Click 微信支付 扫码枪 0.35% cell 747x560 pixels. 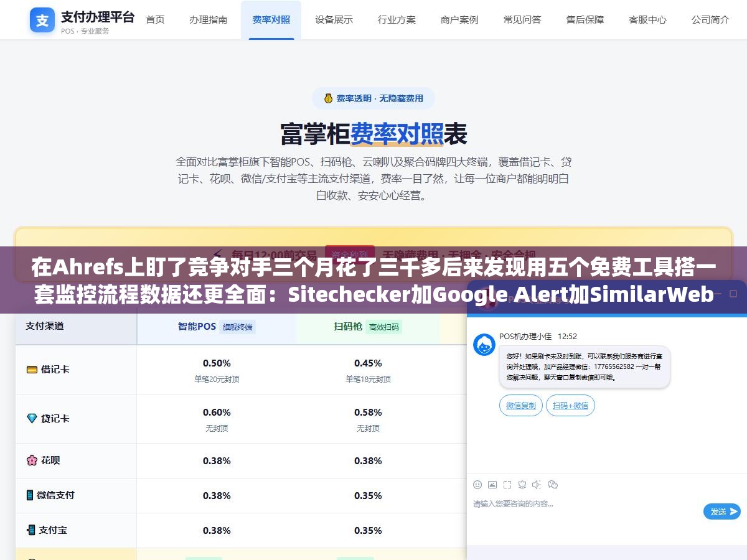(x=368, y=496)
